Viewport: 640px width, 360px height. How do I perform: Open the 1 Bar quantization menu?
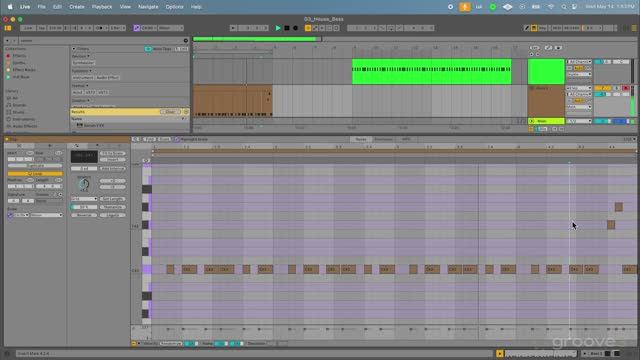click(118, 28)
